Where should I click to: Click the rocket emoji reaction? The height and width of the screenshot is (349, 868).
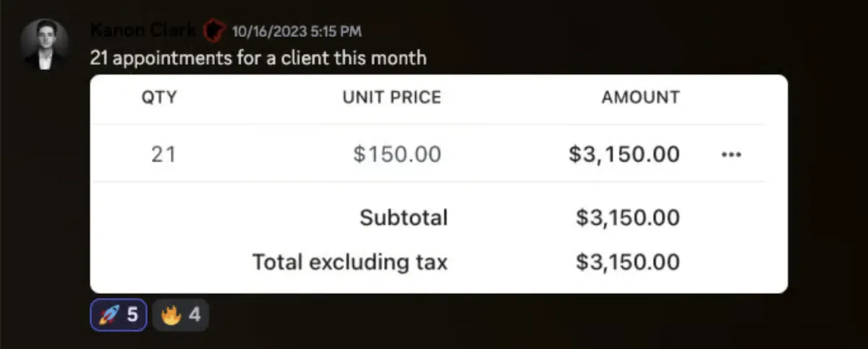coord(119,315)
